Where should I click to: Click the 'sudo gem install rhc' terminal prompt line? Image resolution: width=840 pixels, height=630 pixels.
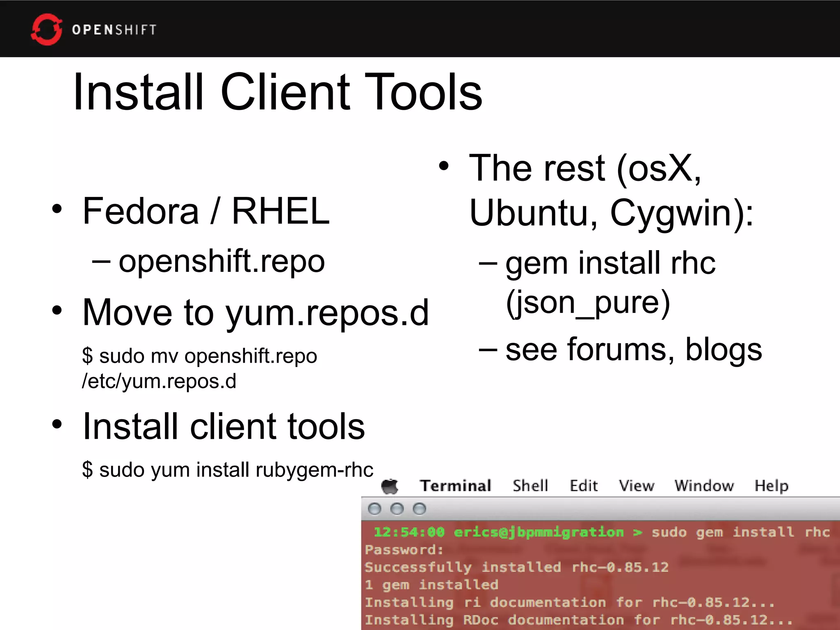tap(602, 532)
